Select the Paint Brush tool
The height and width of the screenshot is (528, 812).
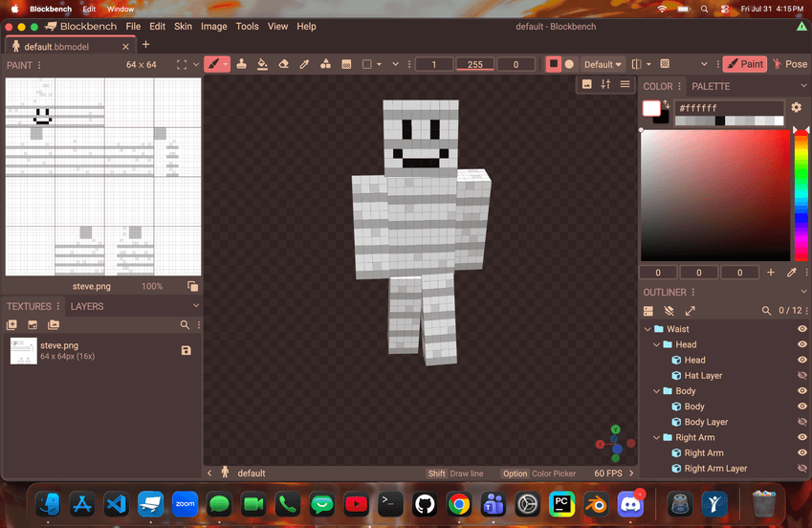(x=213, y=64)
